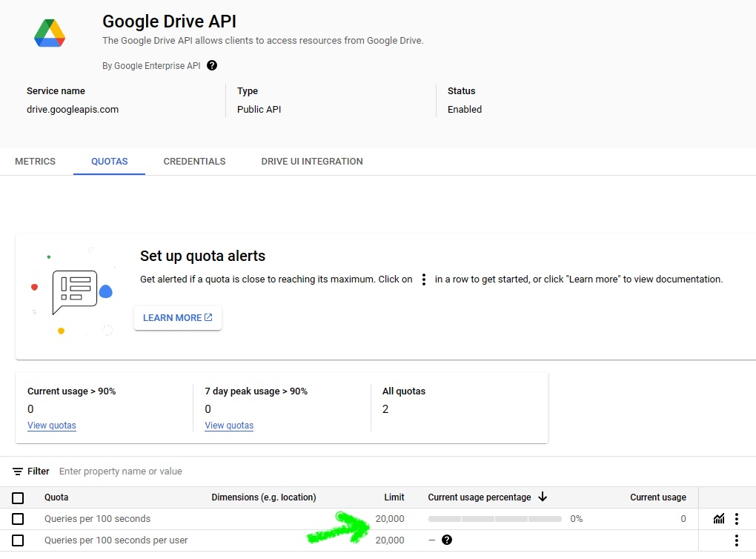This screenshot has width=756, height=559.
Task: Check the Queries per 100 seconds row
Action: (18, 519)
